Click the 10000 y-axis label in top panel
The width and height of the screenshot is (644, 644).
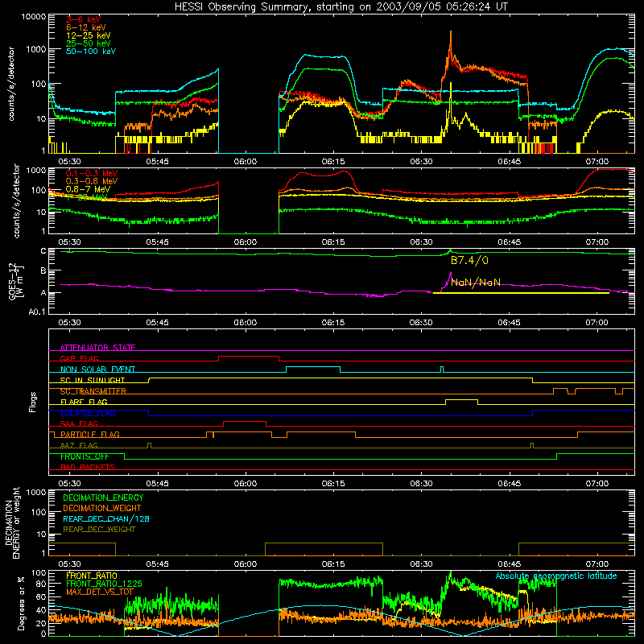tap(34, 17)
